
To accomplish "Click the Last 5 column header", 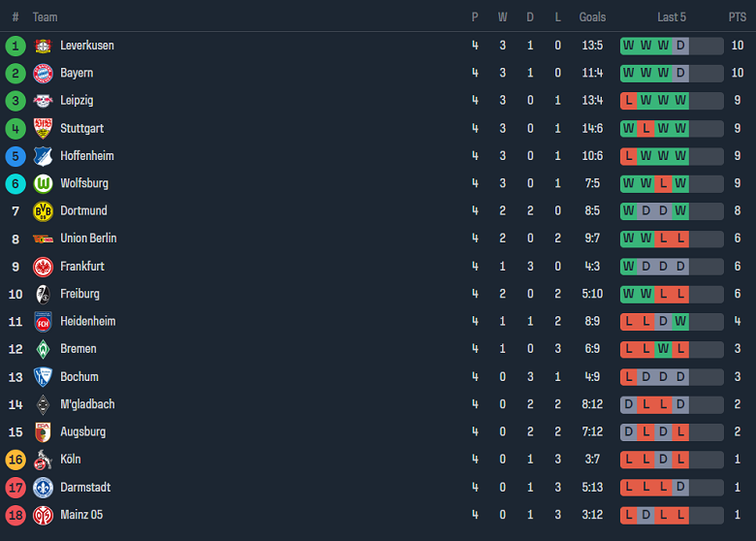I will tap(672, 16).
